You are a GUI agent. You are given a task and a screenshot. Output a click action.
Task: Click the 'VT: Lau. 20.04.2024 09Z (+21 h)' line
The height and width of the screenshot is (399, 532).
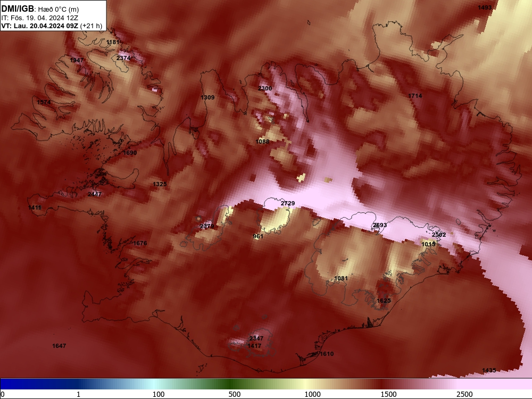pos(52,26)
